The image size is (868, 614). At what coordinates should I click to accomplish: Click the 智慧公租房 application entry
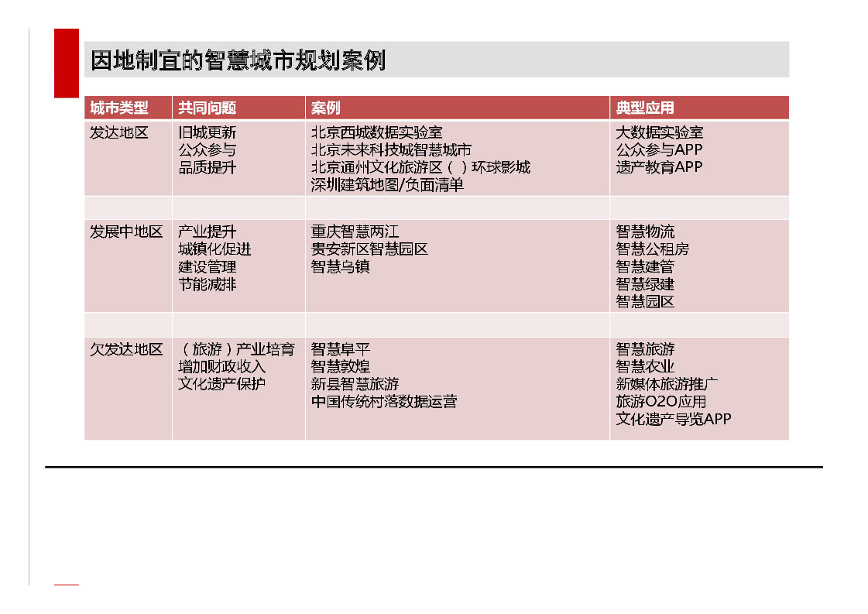pos(652,249)
